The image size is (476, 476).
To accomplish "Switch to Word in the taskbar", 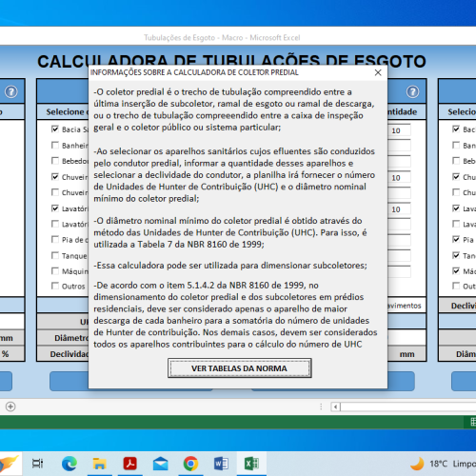I will tap(221, 464).
